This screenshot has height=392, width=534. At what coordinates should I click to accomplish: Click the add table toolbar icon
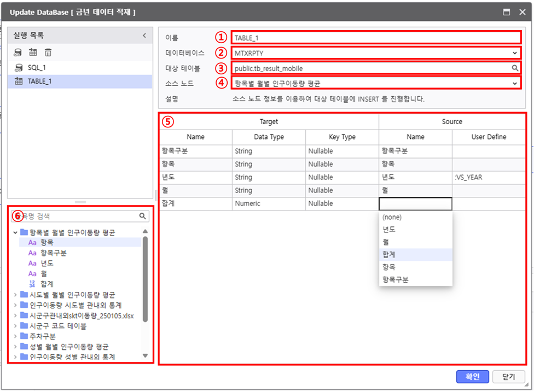coord(33,52)
